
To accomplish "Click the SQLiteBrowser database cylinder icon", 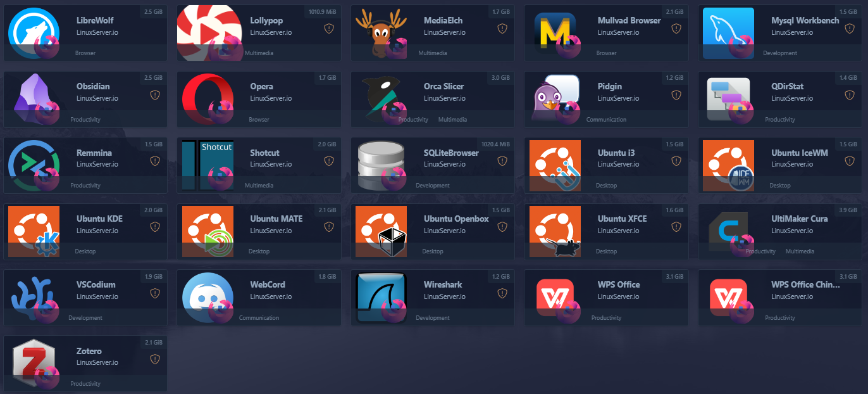I will coord(381,165).
